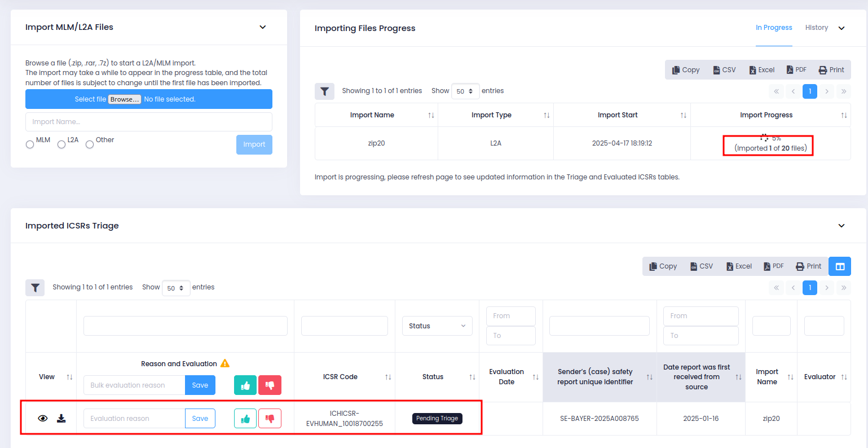Click the row's red thumbs-down reject icon
Screen dimensions: 868x448
(270, 419)
